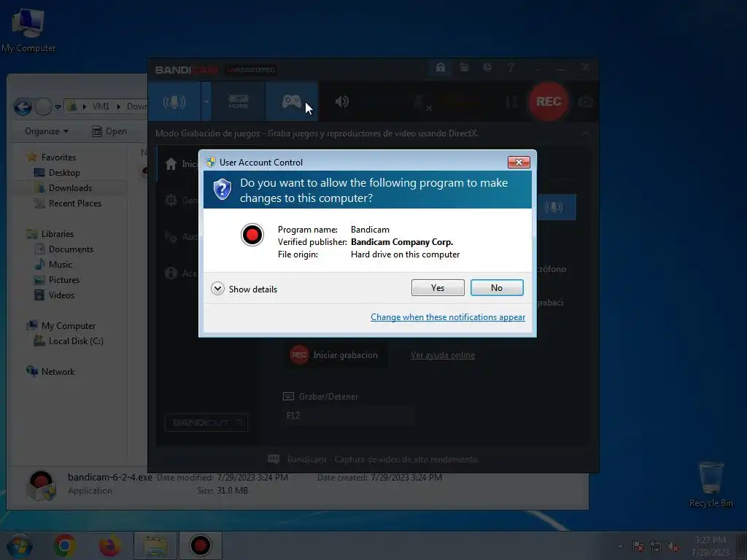Click the F12 hotkey field under Grabar/Detener

(349, 416)
